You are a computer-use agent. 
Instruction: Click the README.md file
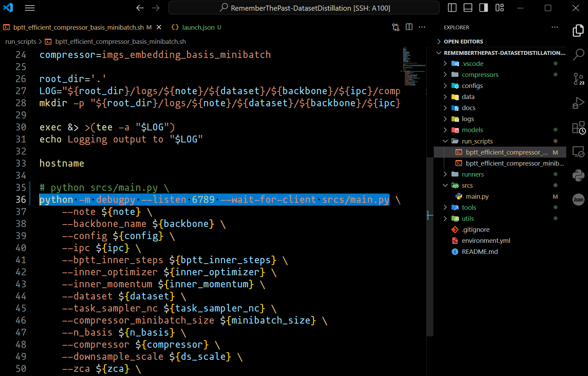pos(480,252)
